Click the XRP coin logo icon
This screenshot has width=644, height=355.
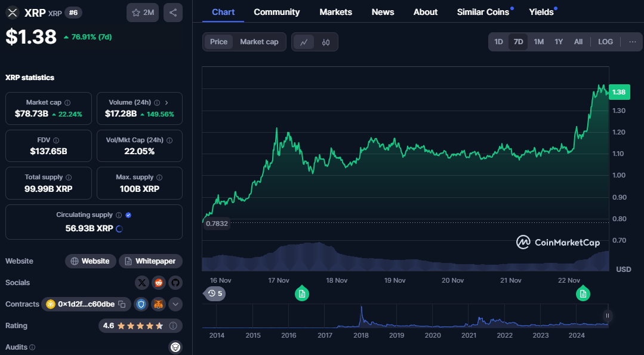(13, 13)
